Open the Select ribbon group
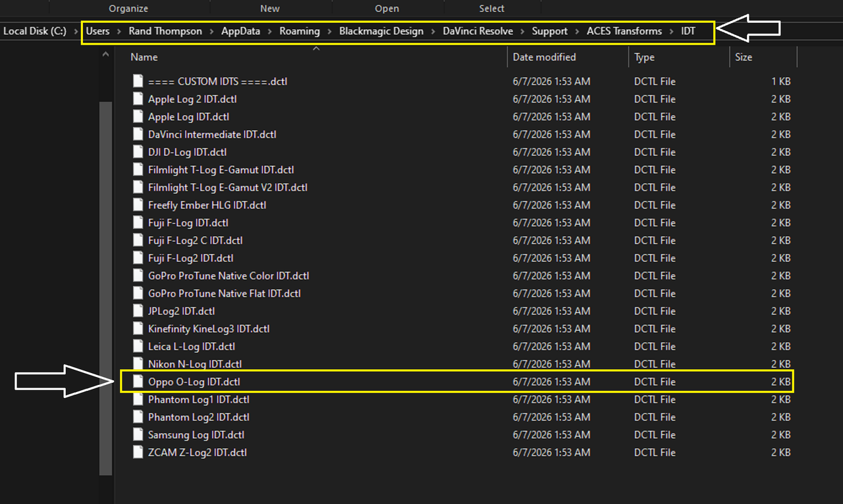 point(492,9)
